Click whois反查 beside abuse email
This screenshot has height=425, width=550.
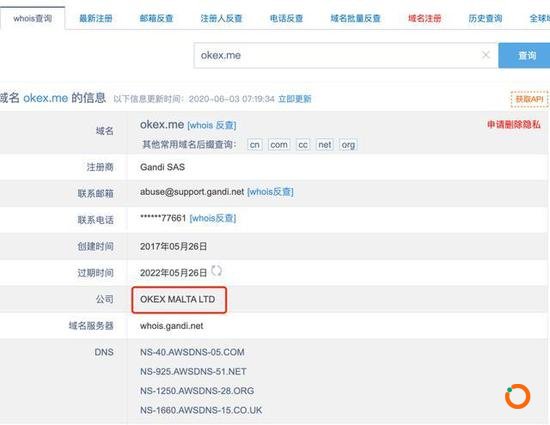pos(270,192)
